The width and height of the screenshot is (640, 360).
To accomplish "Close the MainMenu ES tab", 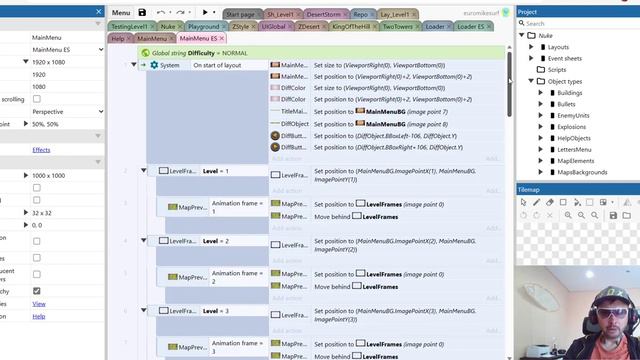I will (x=222, y=38).
